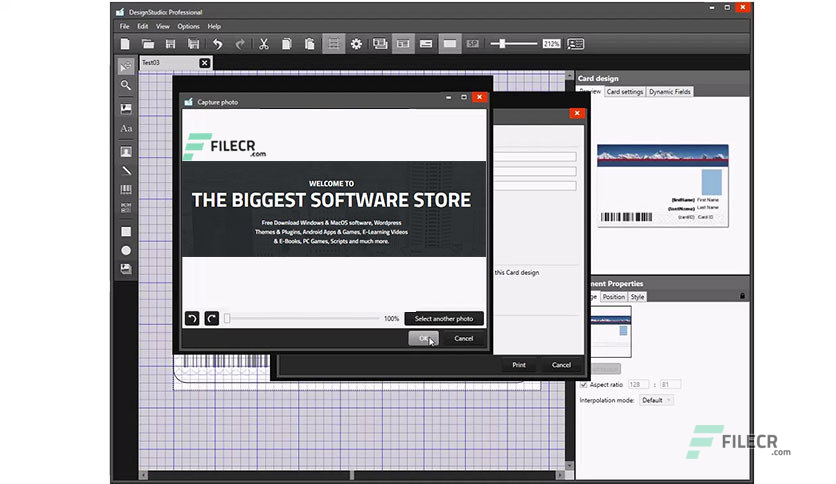Click the aspect ratio 128 field
The image size is (836, 484).
638,384
